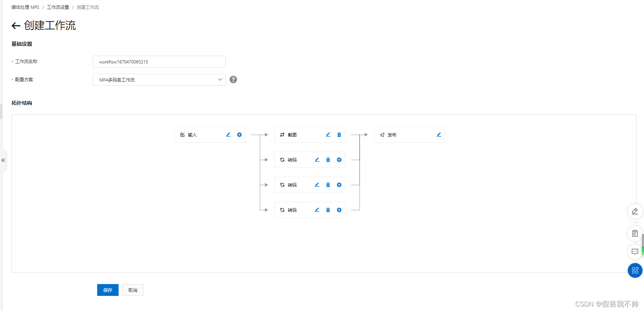Edit the 截图 node with pencil icon
This screenshot has height=311, width=644.
pos(328,135)
